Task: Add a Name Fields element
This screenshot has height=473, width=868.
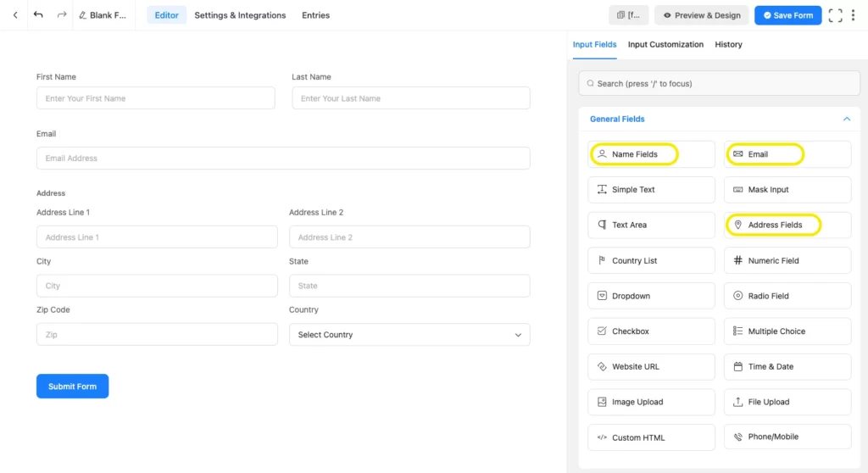Action: coord(651,154)
